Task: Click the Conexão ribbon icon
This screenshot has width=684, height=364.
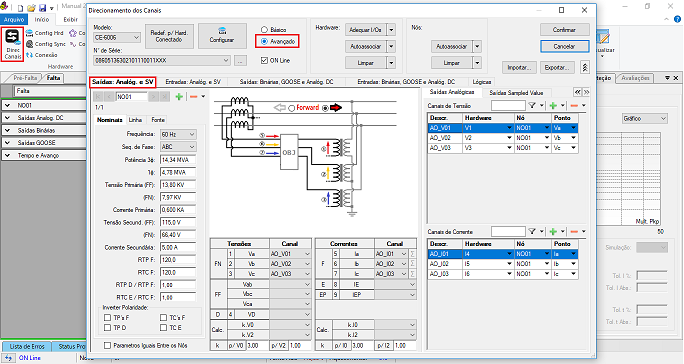Action: click(x=29, y=55)
